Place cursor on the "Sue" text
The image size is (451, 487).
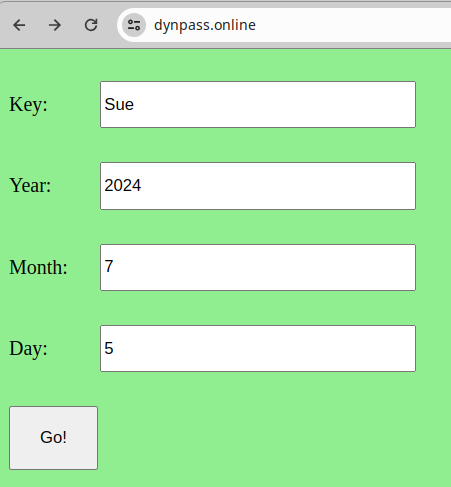click(119, 104)
